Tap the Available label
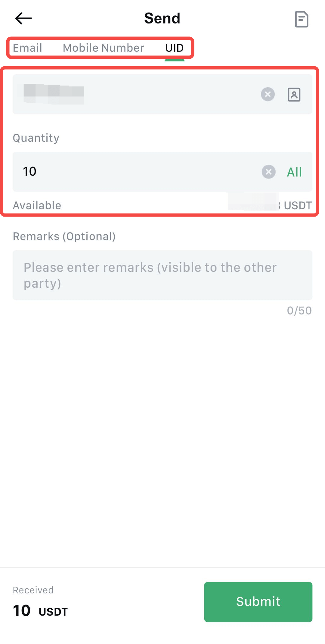 coord(37,205)
